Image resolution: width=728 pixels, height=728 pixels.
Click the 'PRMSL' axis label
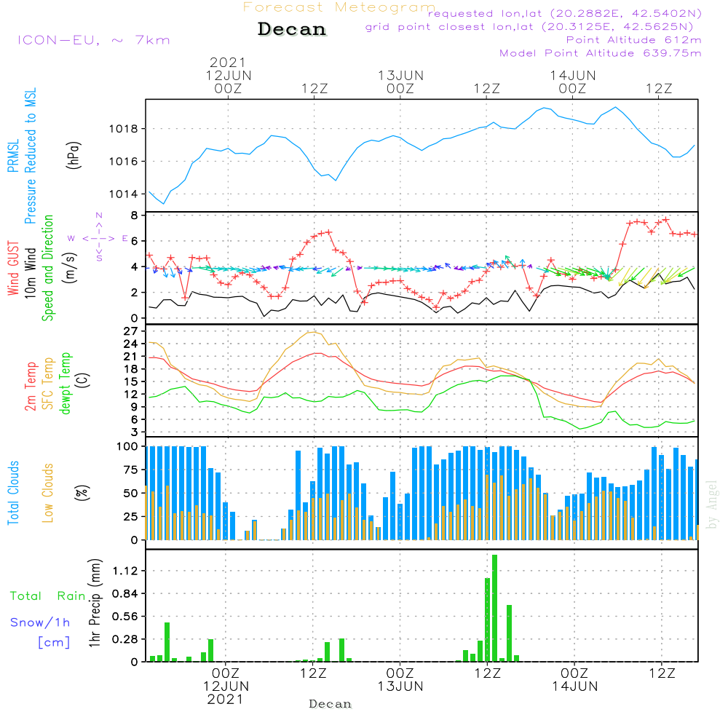point(13,155)
